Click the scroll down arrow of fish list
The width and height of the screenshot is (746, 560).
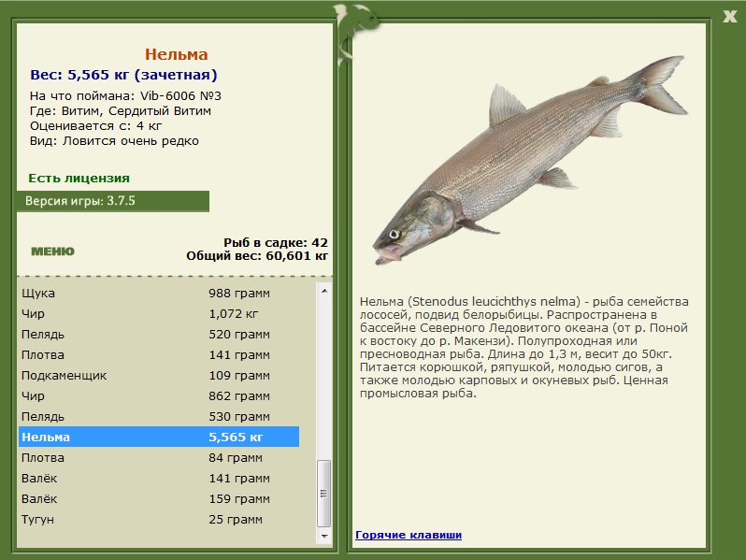324,537
